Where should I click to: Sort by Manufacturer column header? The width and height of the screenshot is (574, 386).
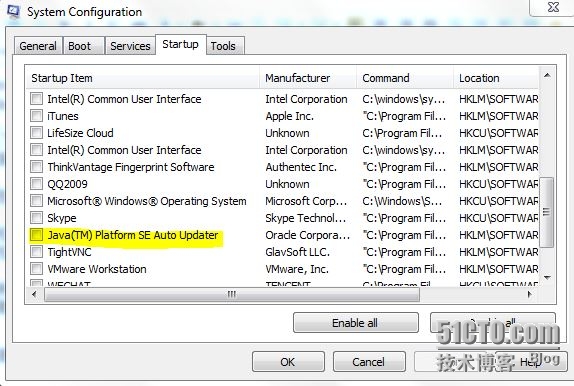(x=308, y=78)
